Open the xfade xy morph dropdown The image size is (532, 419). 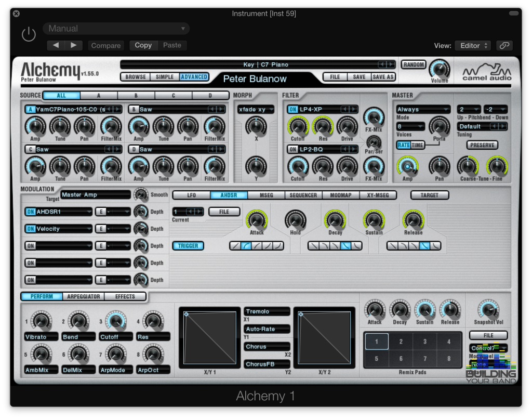[x=256, y=109]
